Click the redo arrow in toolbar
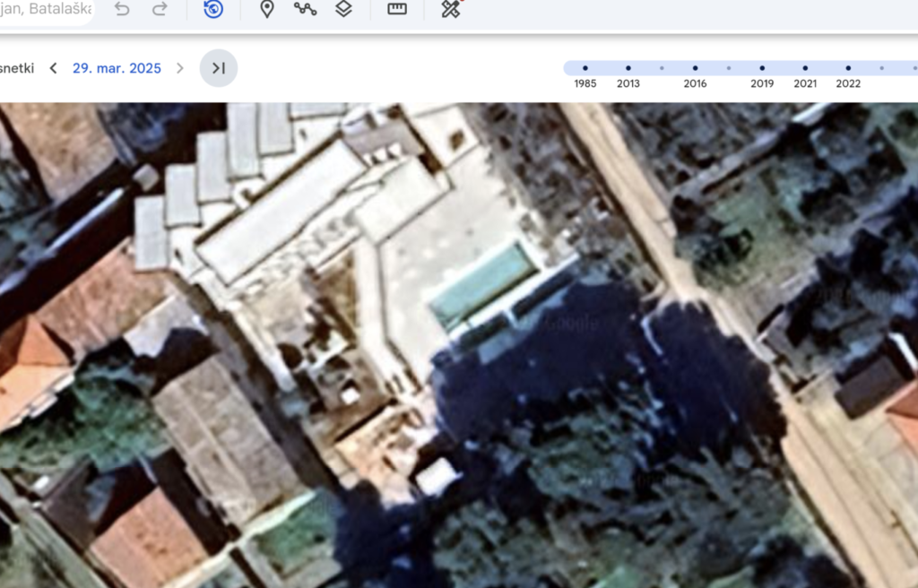The width and height of the screenshot is (918, 588). [160, 9]
